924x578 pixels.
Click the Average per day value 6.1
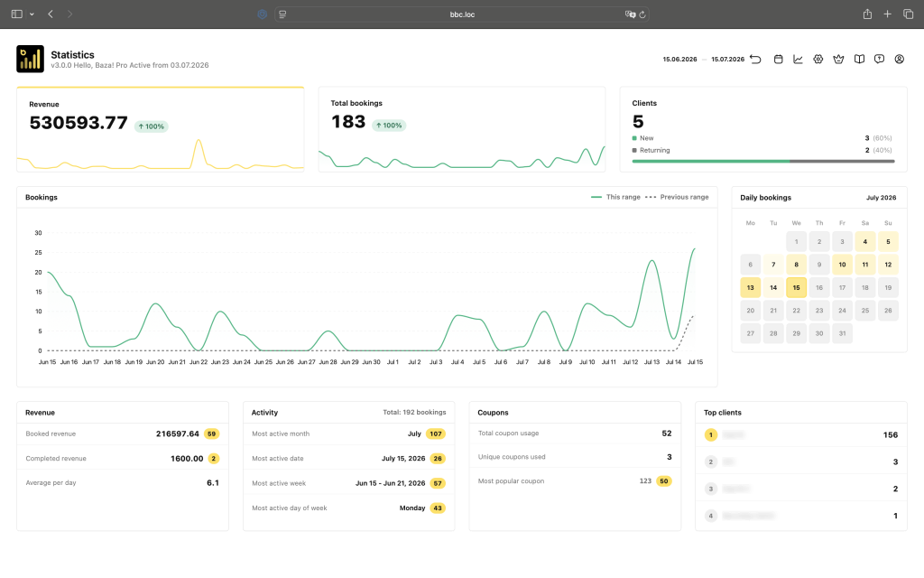pyautogui.click(x=213, y=482)
